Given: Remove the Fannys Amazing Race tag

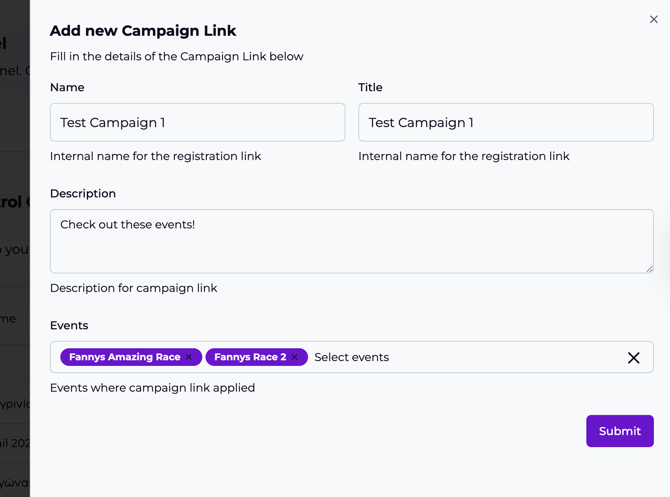Looking at the screenshot, I should pos(189,357).
